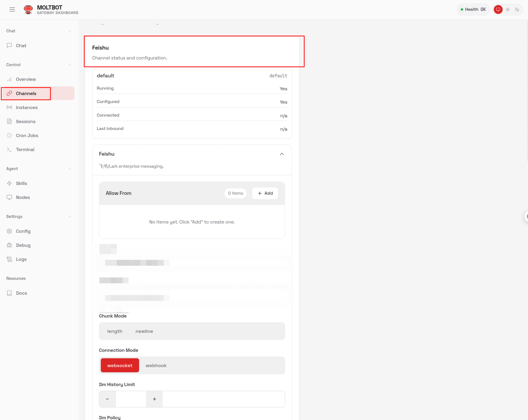Select the system theme monitor icon
The image size is (528, 420).
(x=498, y=9)
